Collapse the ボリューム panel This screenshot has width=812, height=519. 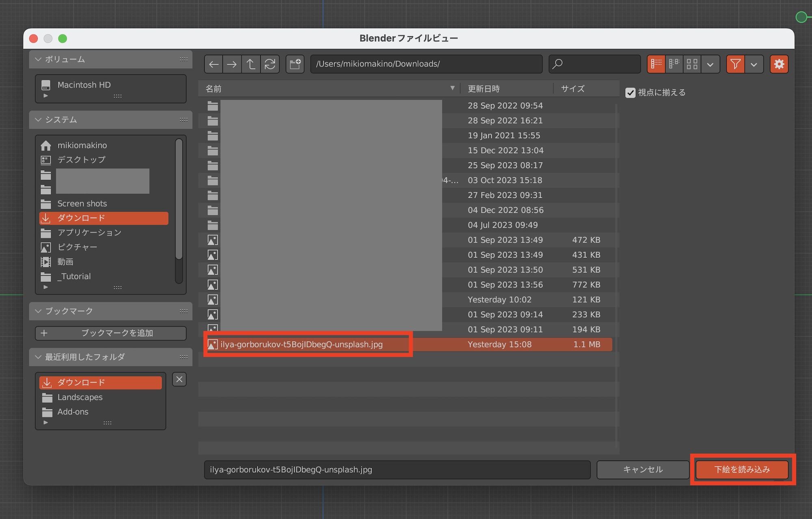tap(39, 59)
